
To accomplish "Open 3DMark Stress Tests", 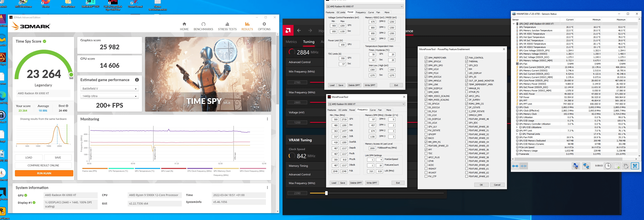I will (x=227, y=26).
